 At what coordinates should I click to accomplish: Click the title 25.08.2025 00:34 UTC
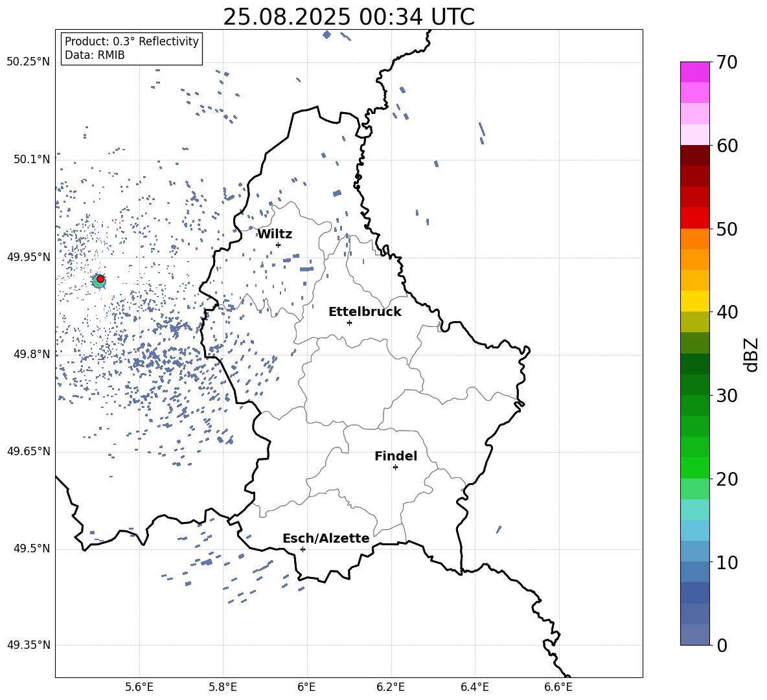coord(349,17)
